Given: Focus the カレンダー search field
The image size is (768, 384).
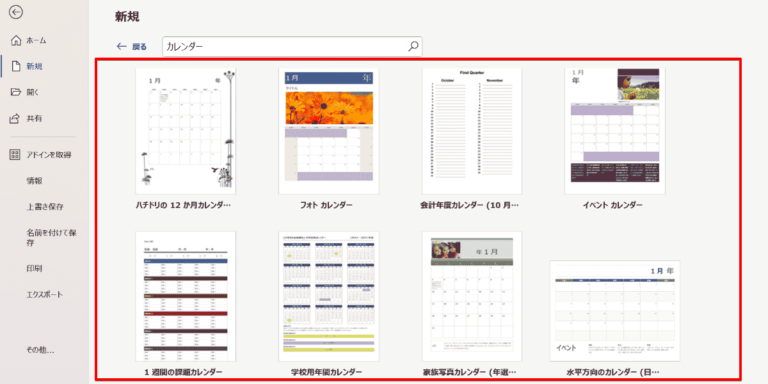Looking at the screenshot, I should 292,47.
